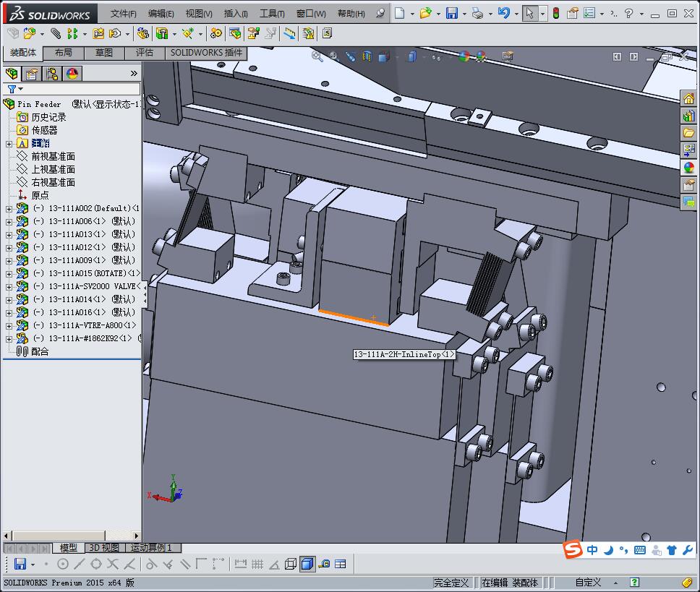Image resolution: width=700 pixels, height=592 pixels.
Task: Start a New Motion Study
Action: tap(216, 33)
